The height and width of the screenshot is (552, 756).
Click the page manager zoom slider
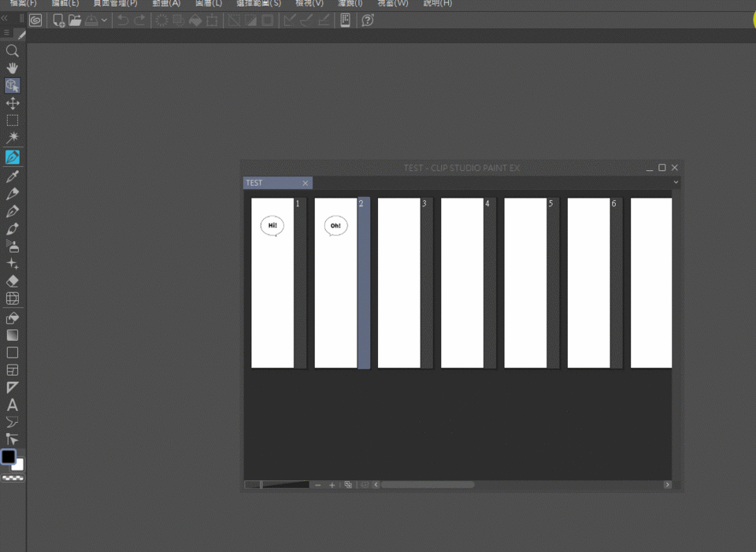coord(276,484)
